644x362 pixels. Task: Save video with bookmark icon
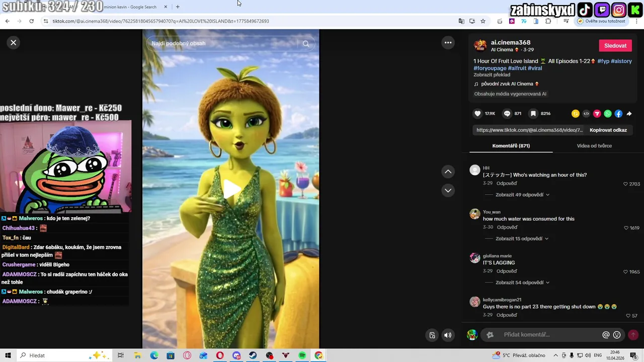tap(533, 114)
